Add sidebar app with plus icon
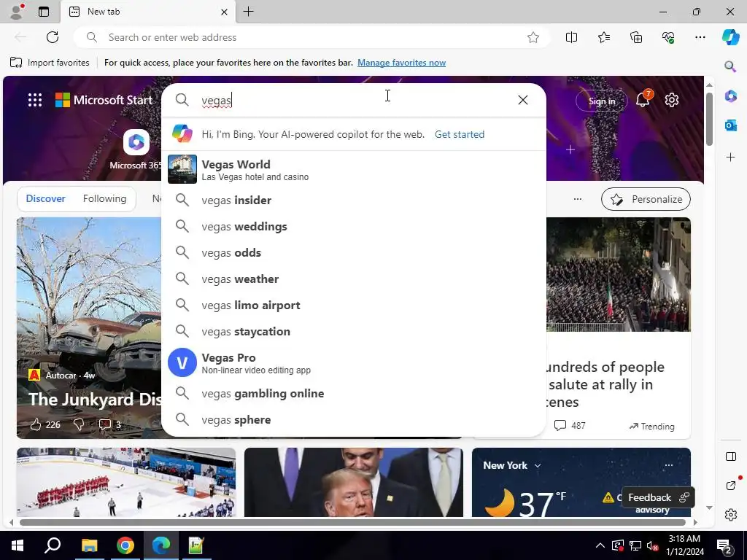 pos(730,157)
